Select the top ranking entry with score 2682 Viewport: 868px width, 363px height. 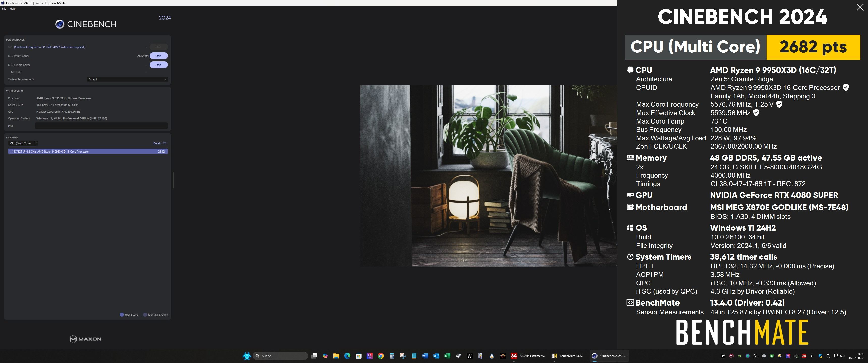pyautogui.click(x=88, y=152)
